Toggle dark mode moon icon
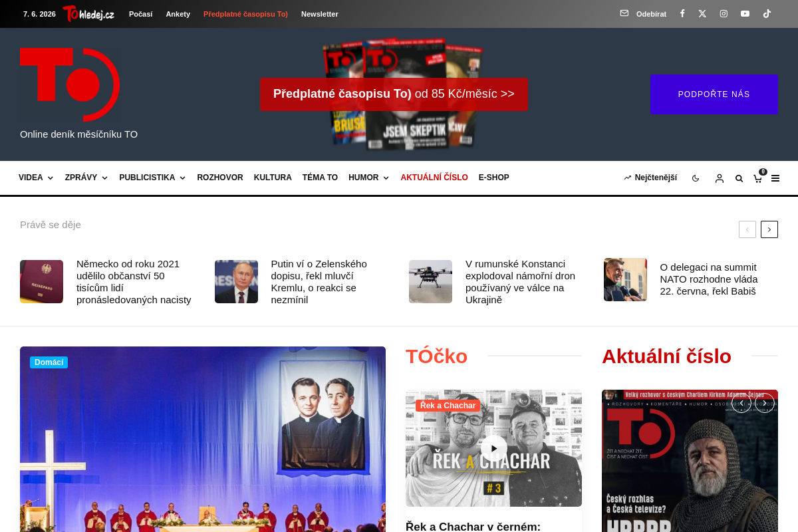 click(x=696, y=178)
